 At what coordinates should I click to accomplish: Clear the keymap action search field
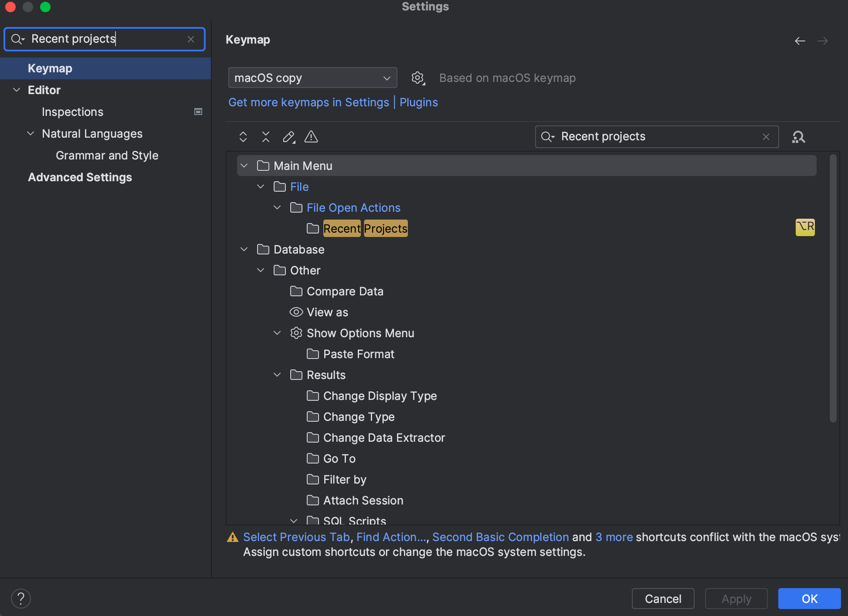tap(766, 137)
